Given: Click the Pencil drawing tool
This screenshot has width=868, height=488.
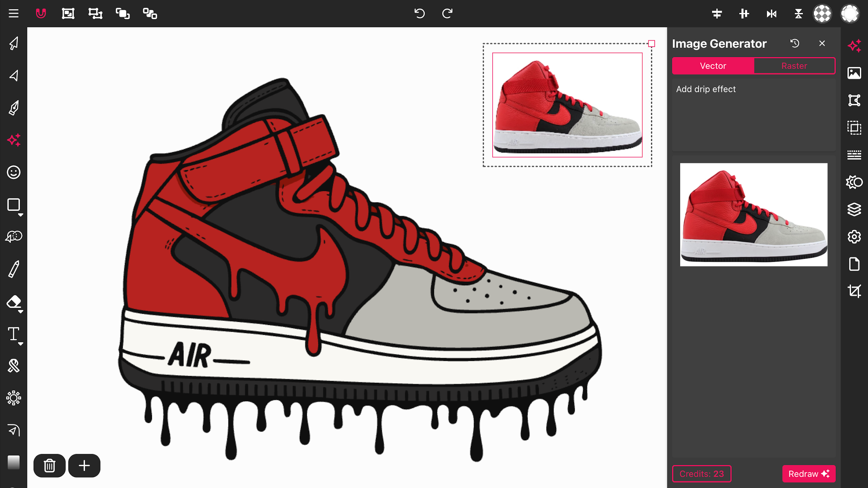Looking at the screenshot, I should pos(14,269).
